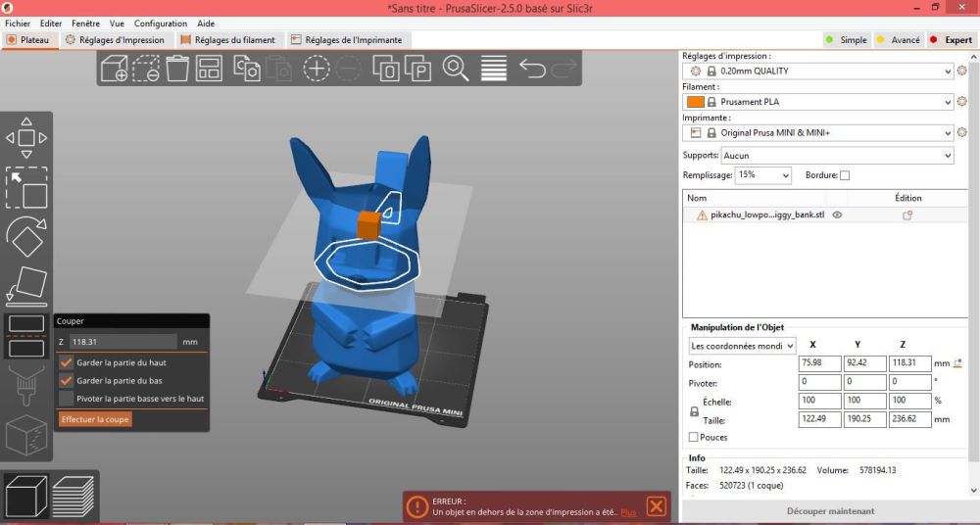Enable Pivoter la partie basse vers le haut

67,399
